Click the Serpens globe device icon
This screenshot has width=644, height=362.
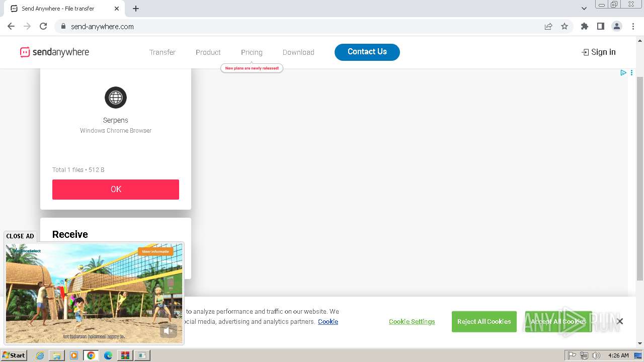(x=116, y=98)
